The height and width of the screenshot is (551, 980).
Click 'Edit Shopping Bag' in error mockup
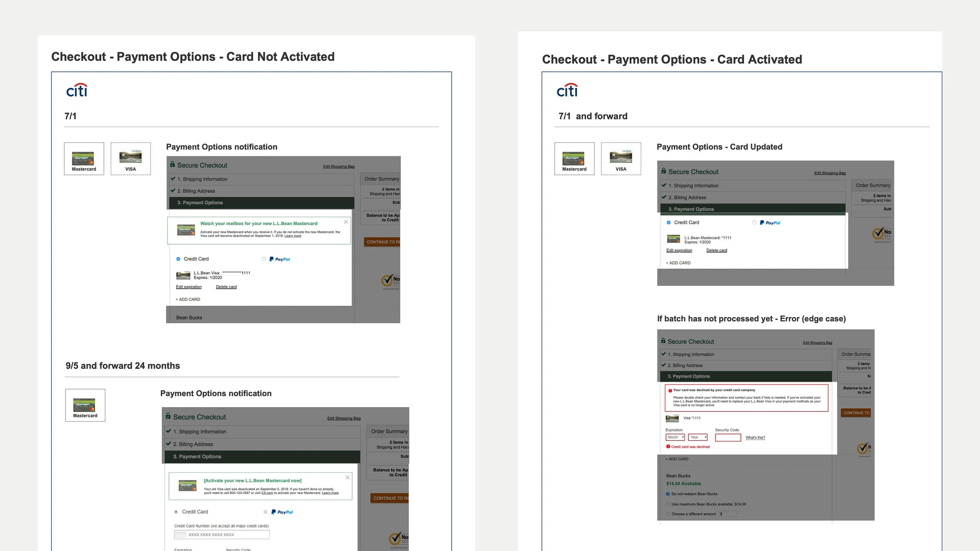(x=817, y=343)
